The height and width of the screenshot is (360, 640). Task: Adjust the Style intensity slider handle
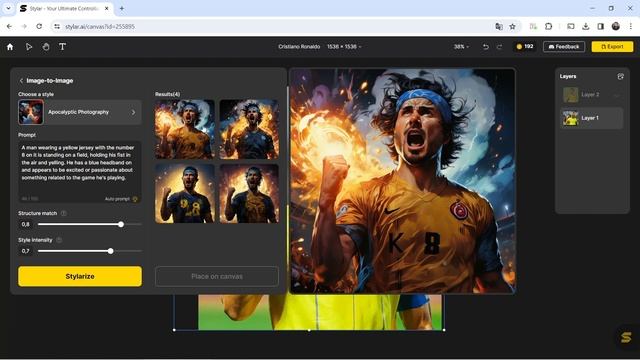(111, 251)
